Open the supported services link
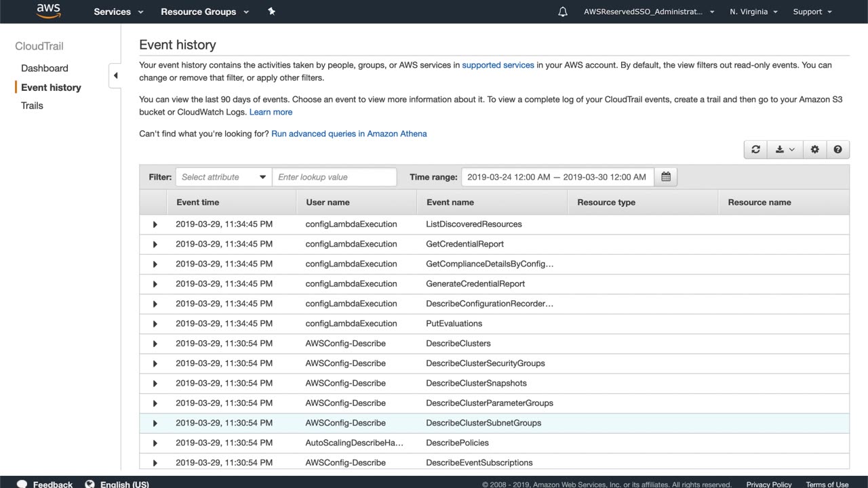This screenshot has width=868, height=488. pyautogui.click(x=498, y=65)
